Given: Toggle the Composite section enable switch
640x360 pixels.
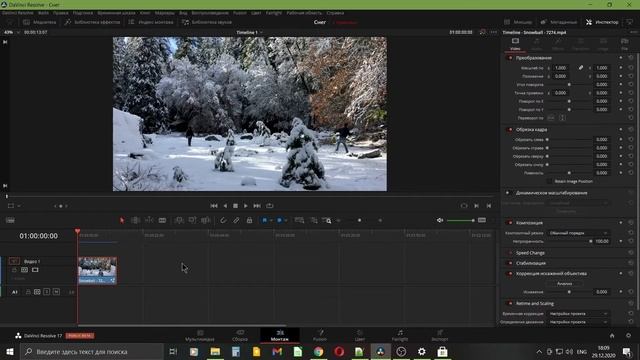Looking at the screenshot, I should pos(510,223).
